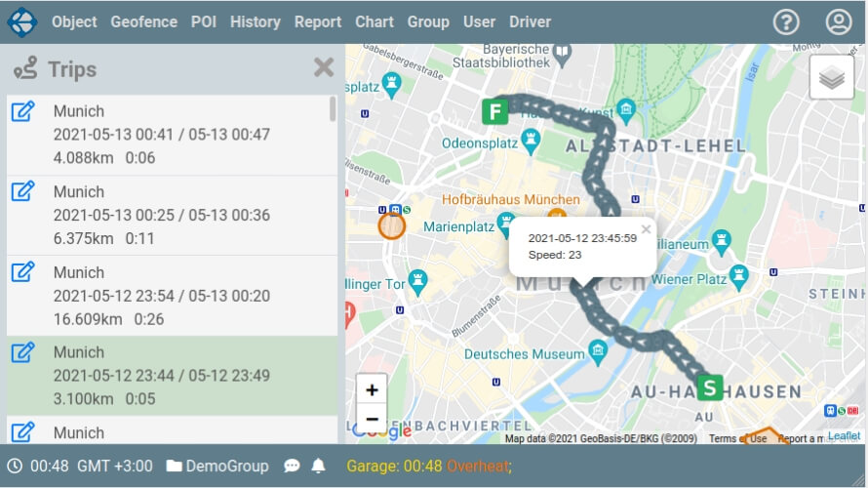
Task: Zoom out on the map
Action: pos(372,419)
